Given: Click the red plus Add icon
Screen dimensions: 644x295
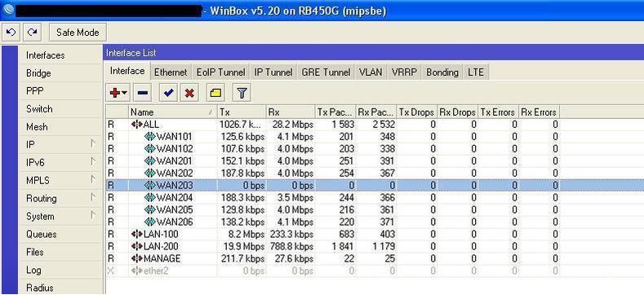Looking at the screenshot, I should [x=115, y=93].
